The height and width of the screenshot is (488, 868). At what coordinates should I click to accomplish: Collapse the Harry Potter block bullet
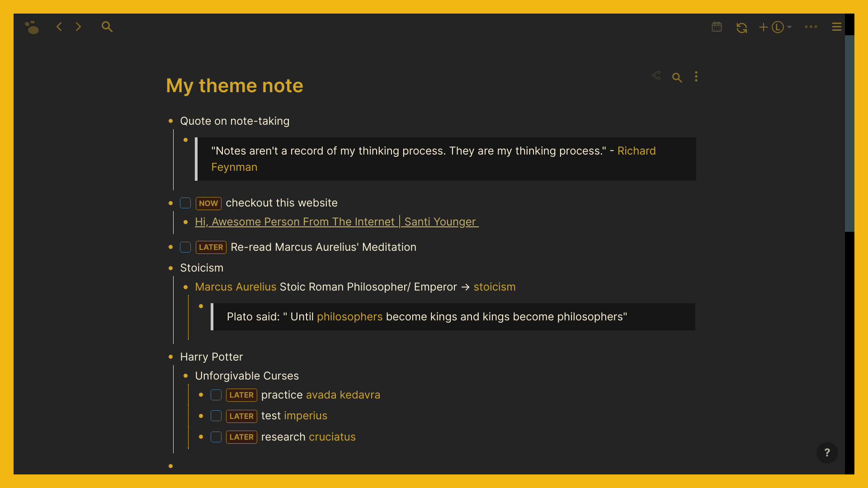(x=171, y=357)
